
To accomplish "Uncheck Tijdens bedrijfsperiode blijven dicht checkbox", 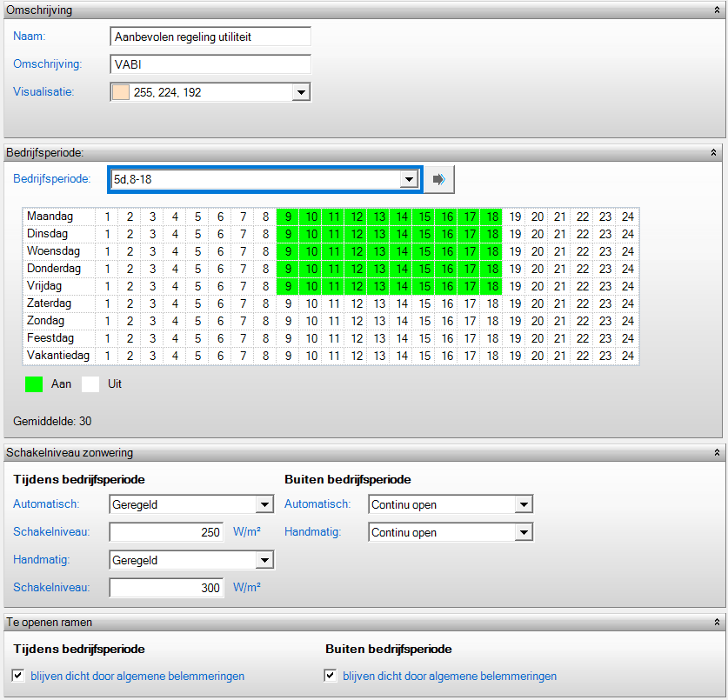I will 19,676.
